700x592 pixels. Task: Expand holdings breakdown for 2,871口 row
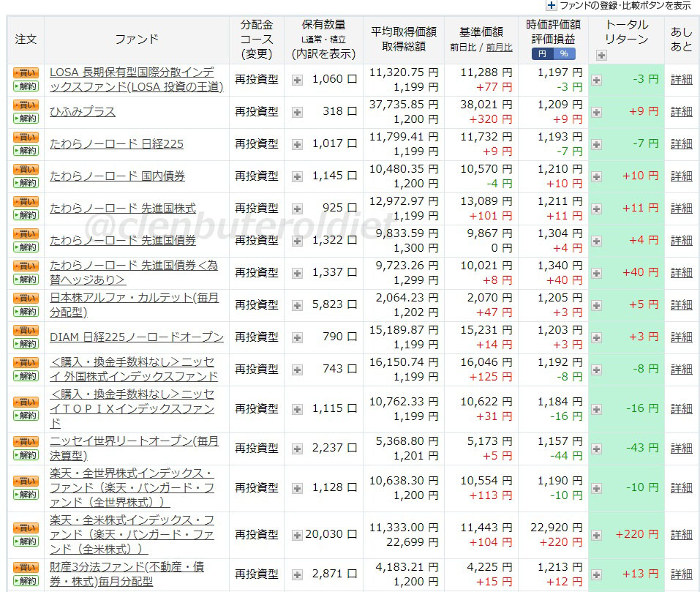click(297, 574)
